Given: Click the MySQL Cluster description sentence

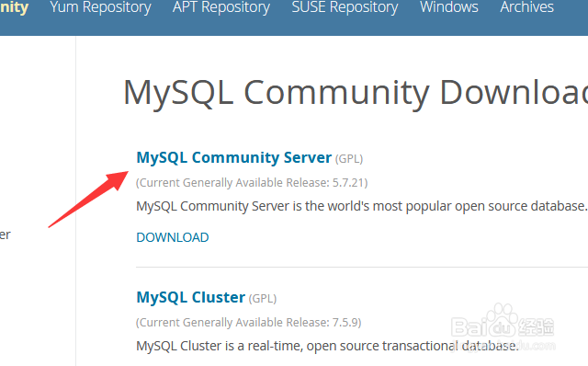Looking at the screenshot, I should [327, 346].
